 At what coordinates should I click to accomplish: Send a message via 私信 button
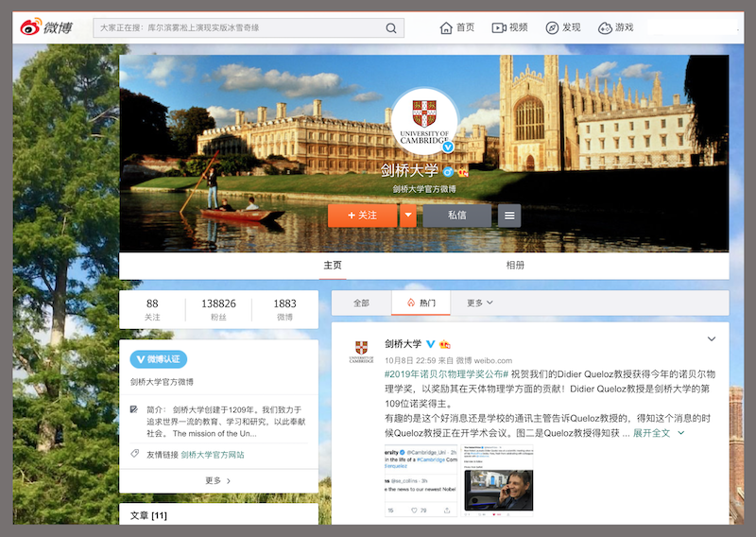[456, 216]
